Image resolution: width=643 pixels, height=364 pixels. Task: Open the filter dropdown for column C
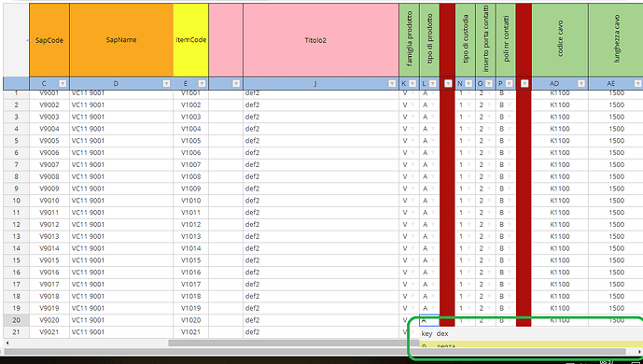(x=63, y=84)
